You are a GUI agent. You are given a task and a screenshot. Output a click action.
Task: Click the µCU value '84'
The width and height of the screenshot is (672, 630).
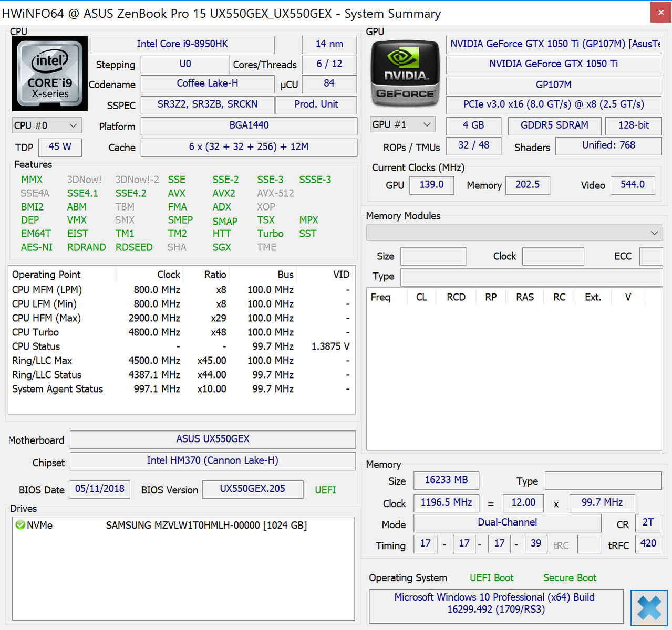click(329, 83)
